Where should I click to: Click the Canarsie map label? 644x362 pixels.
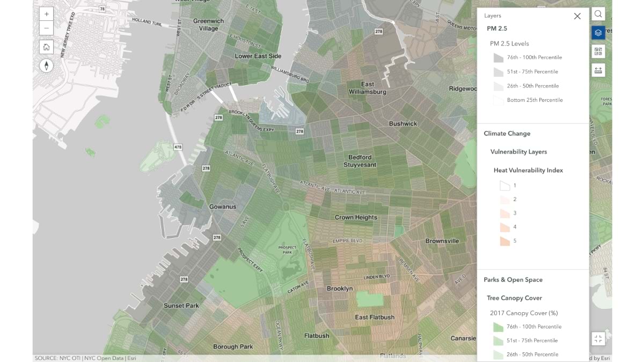[463, 338]
